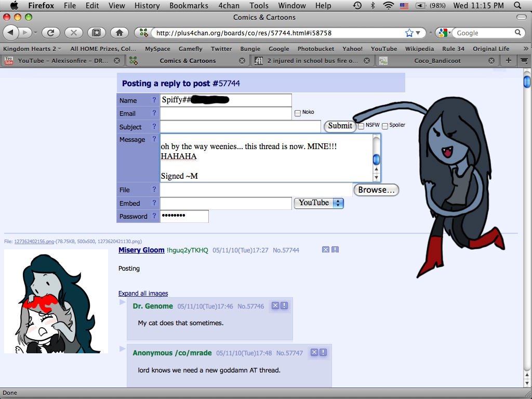Check the Spoiler checkbox
Image resolution: width=532 pixels, height=399 pixels.
385,126
